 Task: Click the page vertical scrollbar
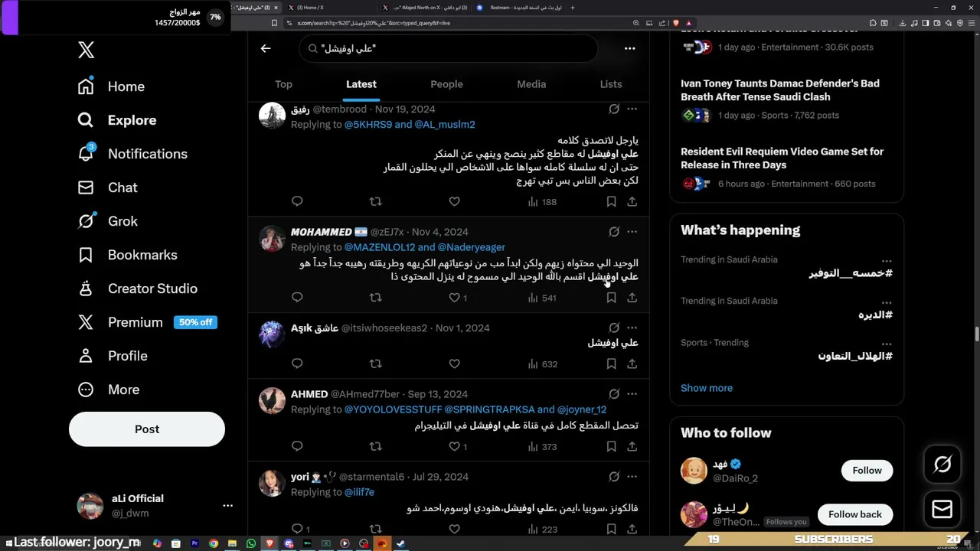click(x=976, y=334)
